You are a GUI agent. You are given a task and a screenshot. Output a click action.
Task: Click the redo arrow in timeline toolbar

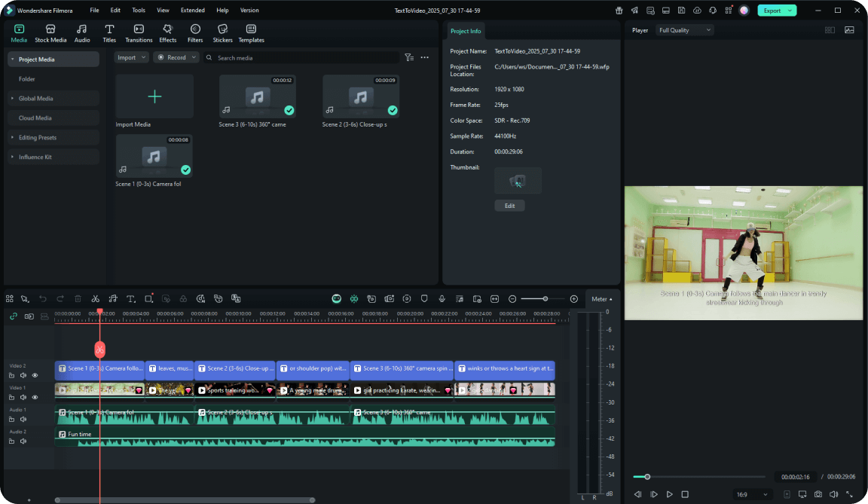[x=60, y=299]
